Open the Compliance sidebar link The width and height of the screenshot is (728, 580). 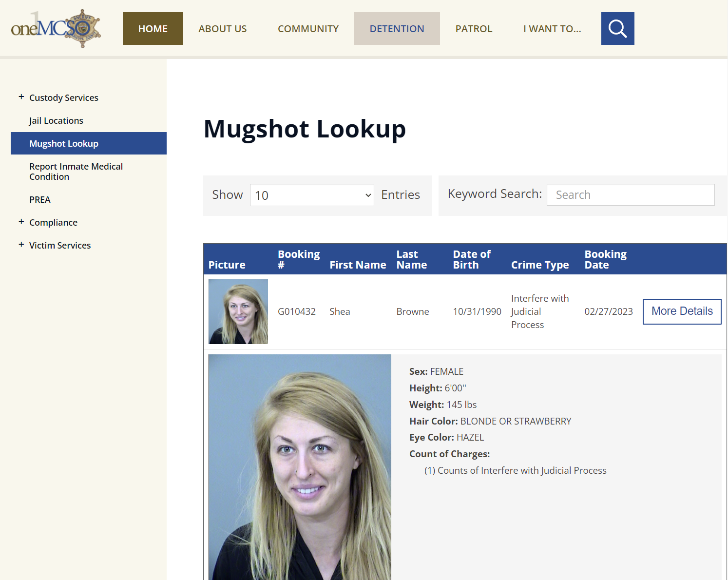[53, 222]
